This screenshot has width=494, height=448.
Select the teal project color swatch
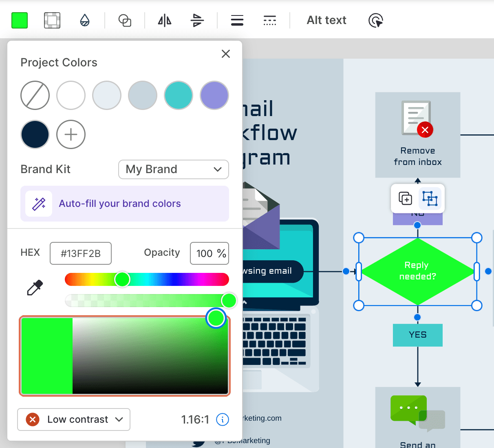coord(179,95)
